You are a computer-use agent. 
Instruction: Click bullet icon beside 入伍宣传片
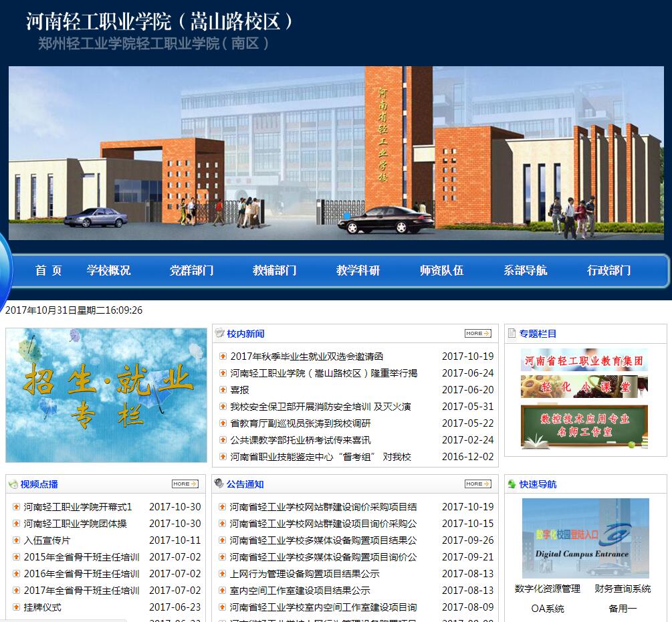(x=16, y=540)
